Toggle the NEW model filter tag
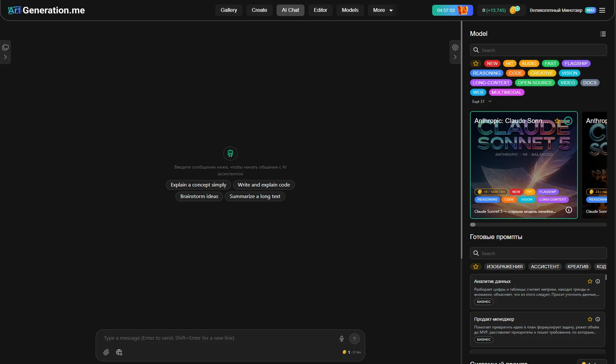Image resolution: width=616 pixels, height=364 pixels. (492, 63)
